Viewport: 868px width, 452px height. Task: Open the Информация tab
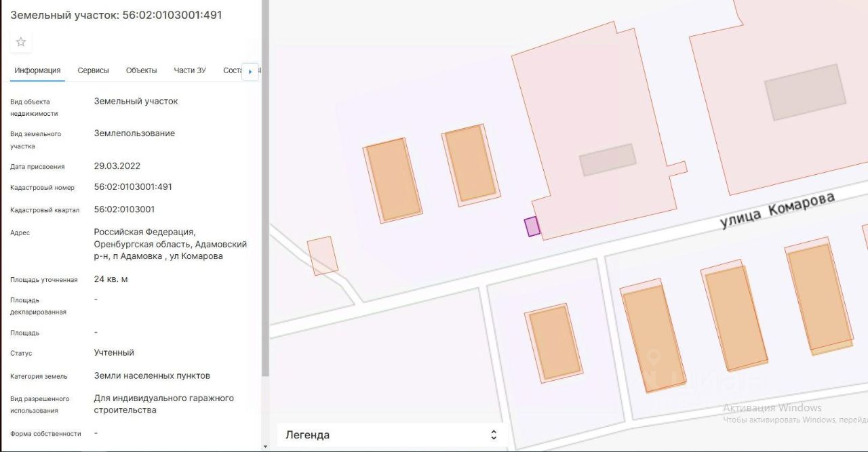pyautogui.click(x=37, y=70)
